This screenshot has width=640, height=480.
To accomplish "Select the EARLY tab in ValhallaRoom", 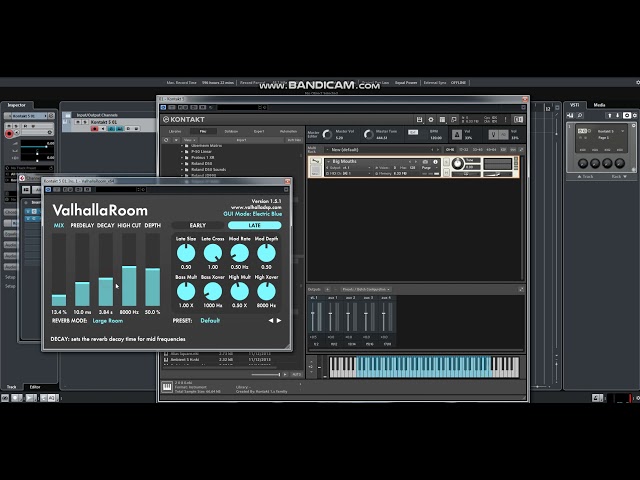I will click(x=198, y=225).
